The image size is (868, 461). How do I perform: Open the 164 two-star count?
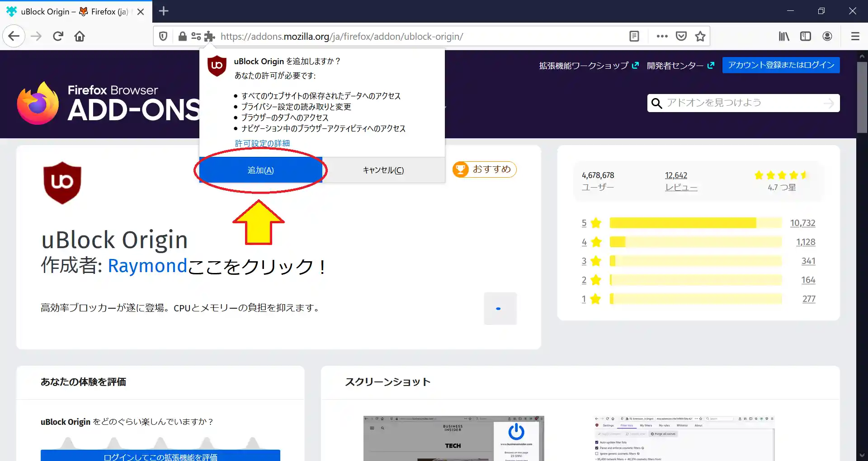pyautogui.click(x=808, y=280)
